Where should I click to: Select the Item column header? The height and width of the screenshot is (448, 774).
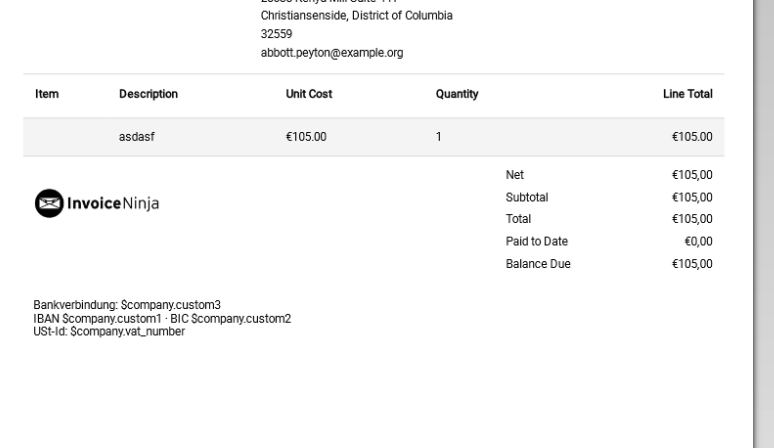47,94
